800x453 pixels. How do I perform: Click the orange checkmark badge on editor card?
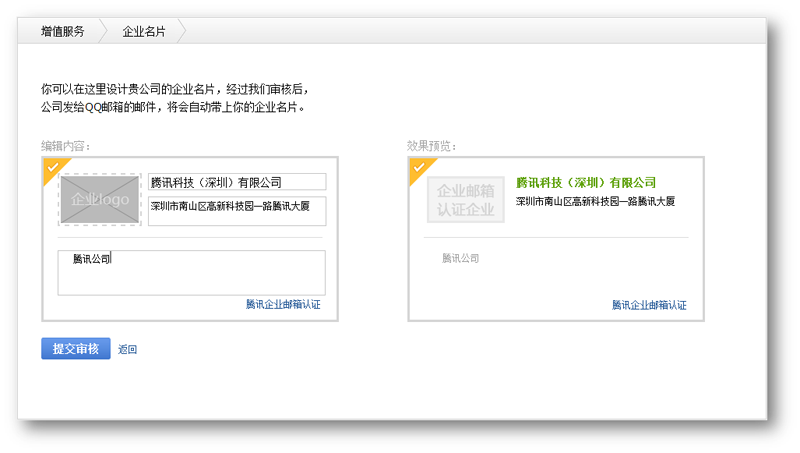[53, 167]
